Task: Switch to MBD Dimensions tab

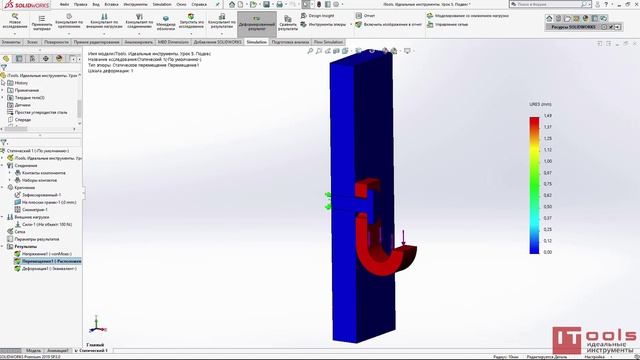Action: tap(173, 42)
